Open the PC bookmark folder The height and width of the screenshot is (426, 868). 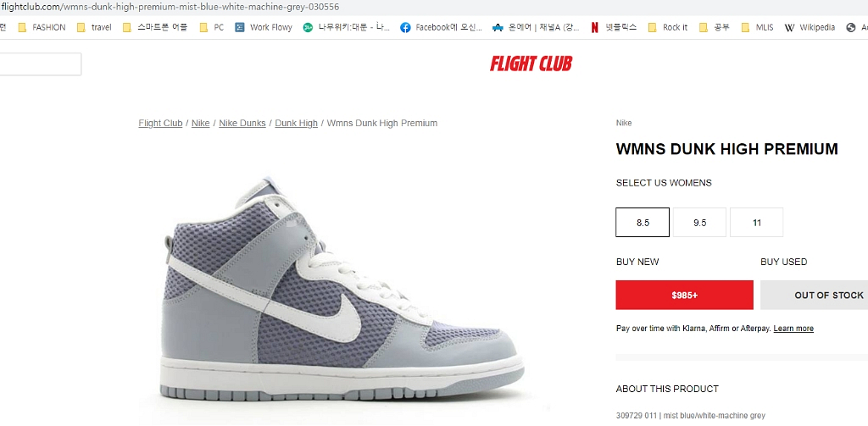pos(211,27)
